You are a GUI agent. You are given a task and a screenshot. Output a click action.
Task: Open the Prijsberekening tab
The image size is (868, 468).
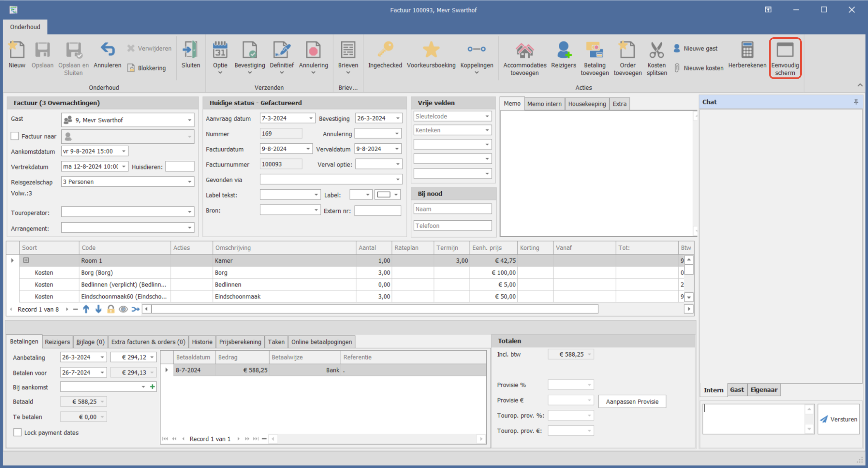tap(240, 341)
